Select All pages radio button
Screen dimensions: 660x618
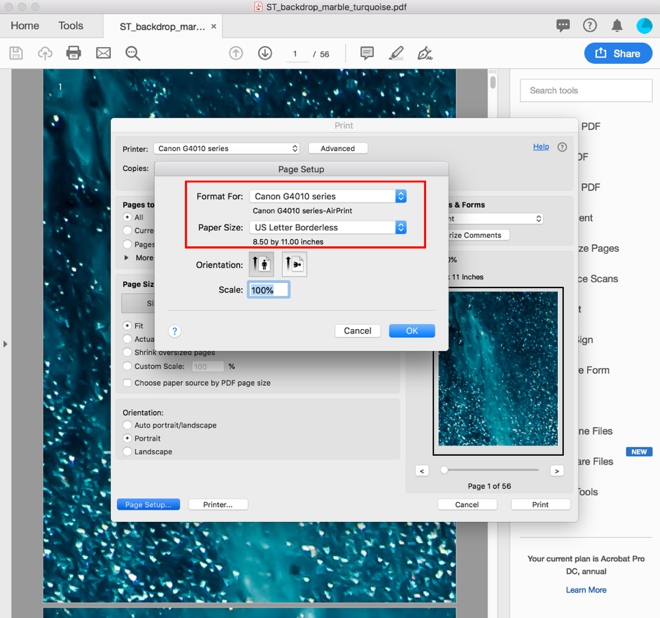click(127, 217)
